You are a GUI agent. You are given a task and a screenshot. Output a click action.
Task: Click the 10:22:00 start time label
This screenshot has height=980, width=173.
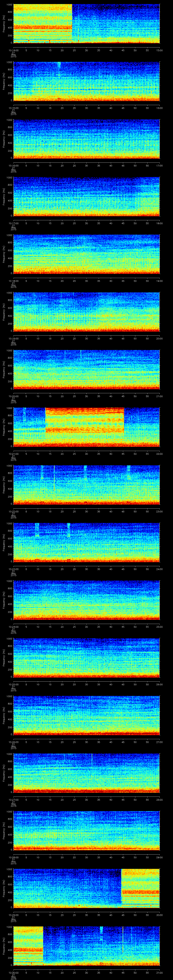13,511
